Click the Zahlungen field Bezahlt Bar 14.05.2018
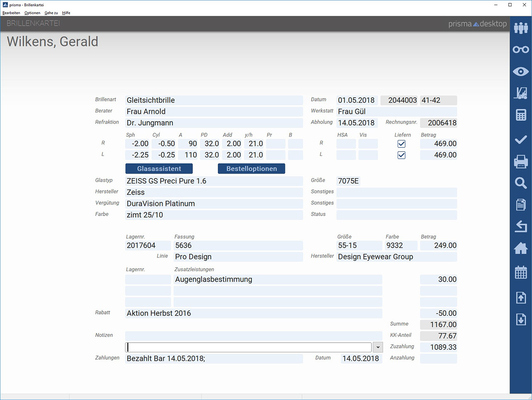 (214, 358)
